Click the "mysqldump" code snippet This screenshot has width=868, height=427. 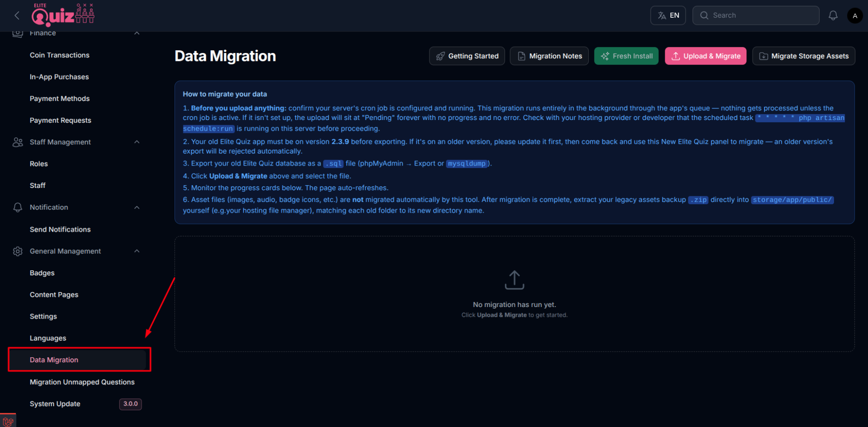point(467,164)
